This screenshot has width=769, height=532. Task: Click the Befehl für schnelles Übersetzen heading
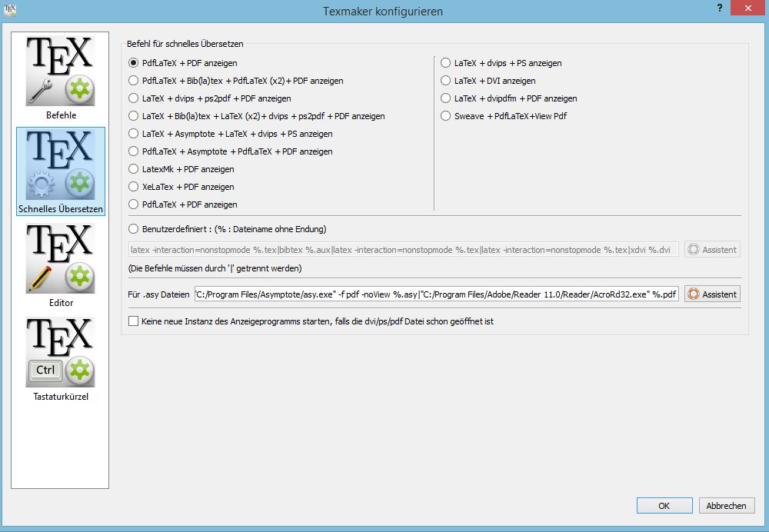(185, 44)
